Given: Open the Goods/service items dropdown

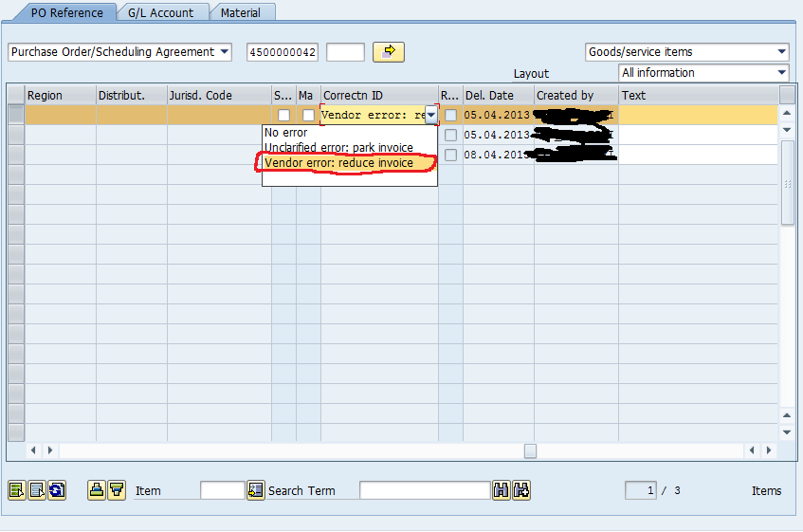Looking at the screenshot, I should (x=781, y=52).
